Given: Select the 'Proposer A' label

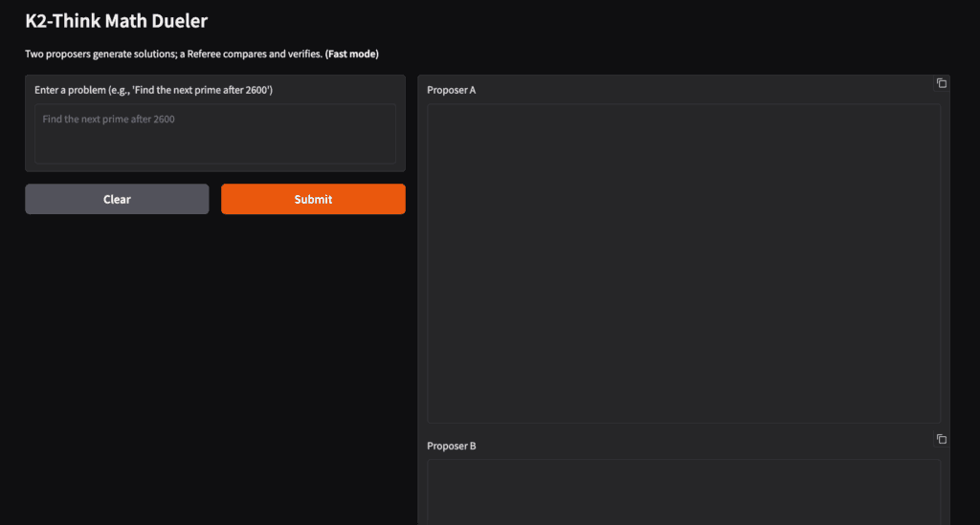Looking at the screenshot, I should coord(452,90).
